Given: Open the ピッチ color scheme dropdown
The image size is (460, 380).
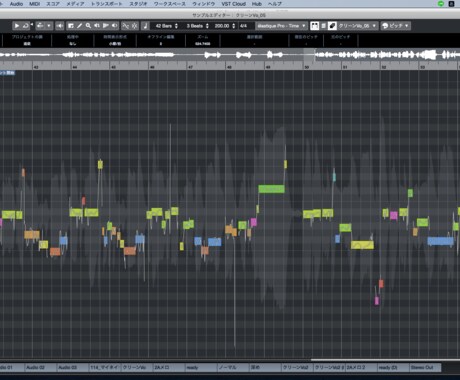Looking at the screenshot, I should 395,26.
